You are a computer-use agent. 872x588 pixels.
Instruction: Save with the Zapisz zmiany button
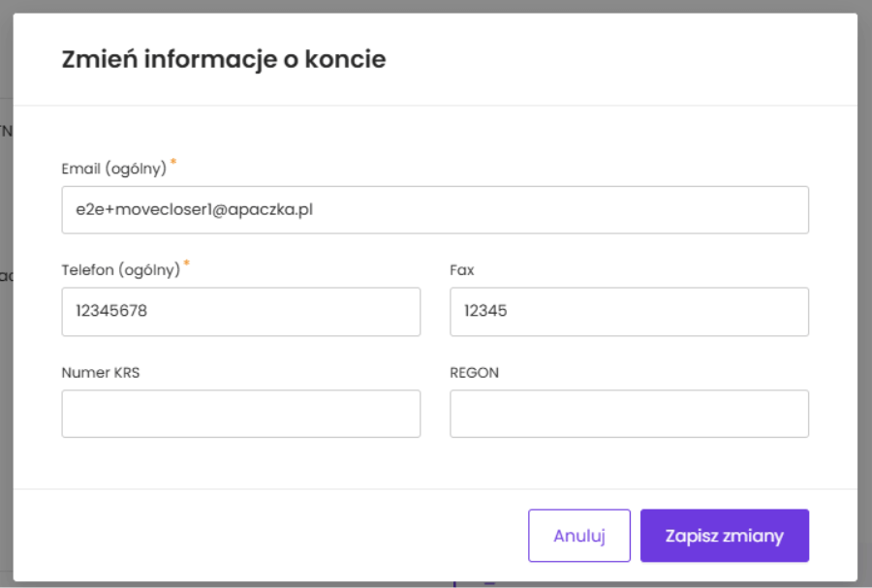click(724, 536)
